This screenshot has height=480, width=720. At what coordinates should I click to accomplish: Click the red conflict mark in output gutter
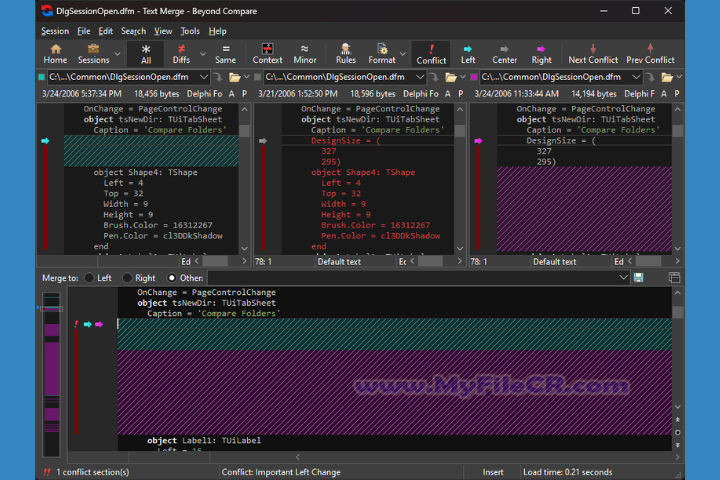coord(76,324)
